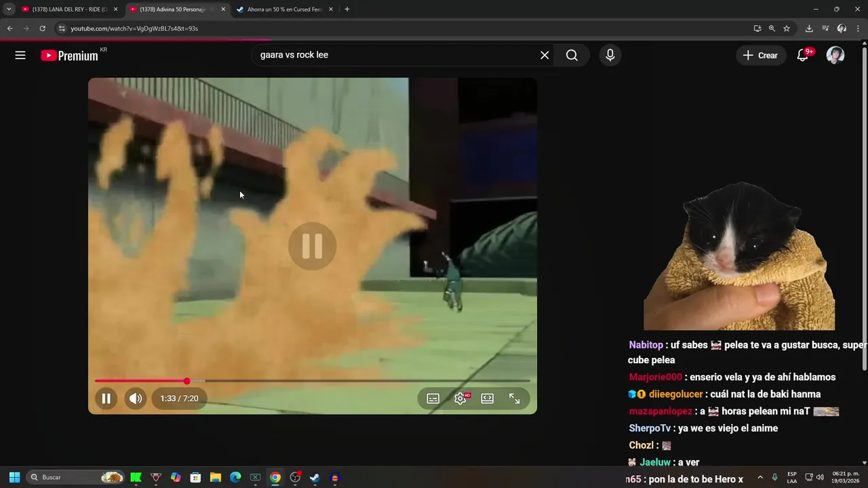Open Chrome three-dot menu
This screenshot has width=868, height=488.
[858, 28]
